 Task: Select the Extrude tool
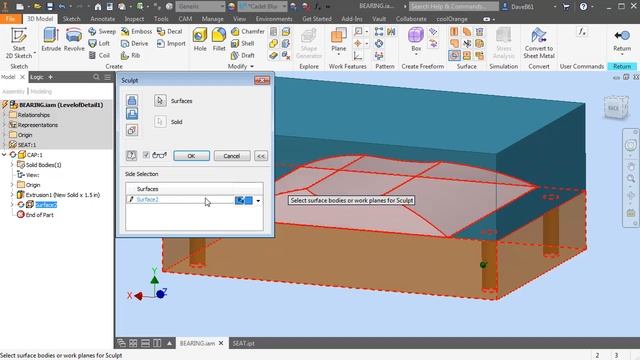click(x=51, y=40)
